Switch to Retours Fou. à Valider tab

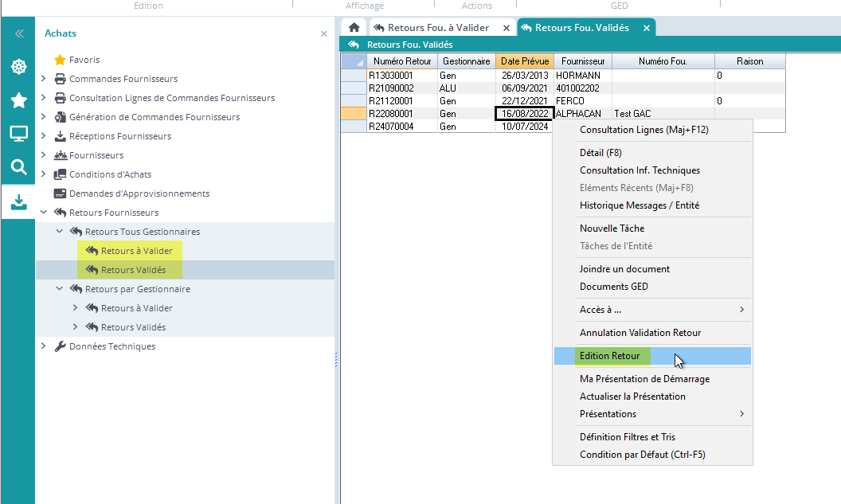[x=438, y=28]
